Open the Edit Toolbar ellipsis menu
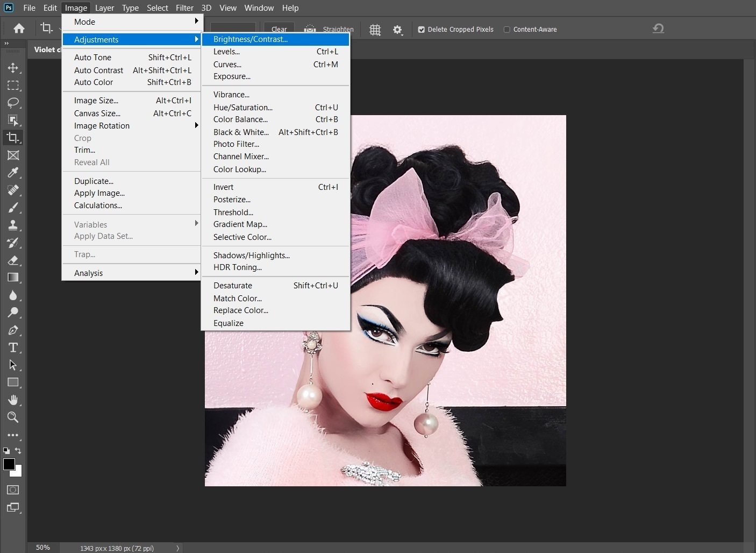 click(13, 435)
